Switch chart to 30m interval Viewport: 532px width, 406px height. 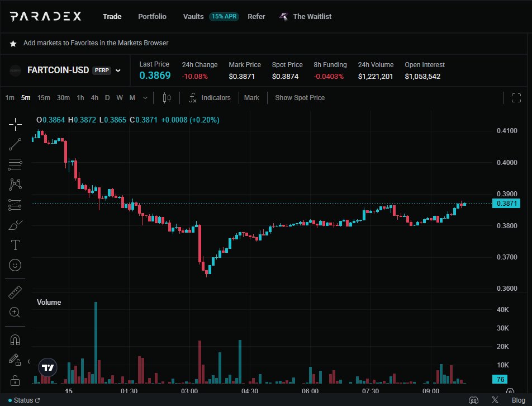[x=64, y=98]
